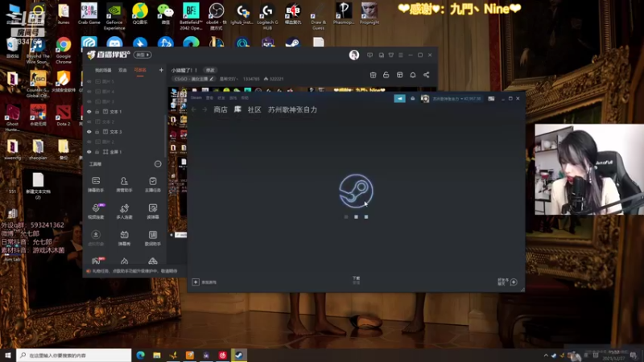Edit the CS:GO category label
Viewport: 644px width, 362px height.
click(x=194, y=79)
